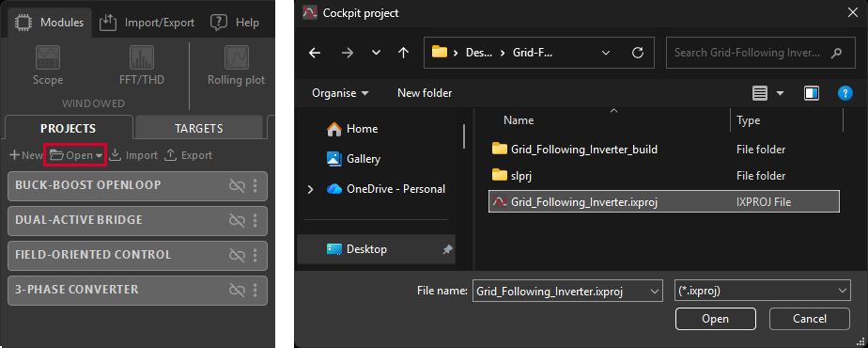Click unlinked icon on DUAL-ACTIVE BRIDGE
The width and height of the screenshot is (868, 348).
[x=237, y=220]
